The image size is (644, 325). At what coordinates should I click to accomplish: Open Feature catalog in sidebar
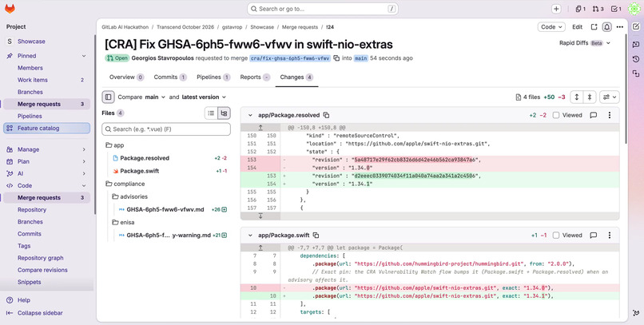(x=46, y=128)
